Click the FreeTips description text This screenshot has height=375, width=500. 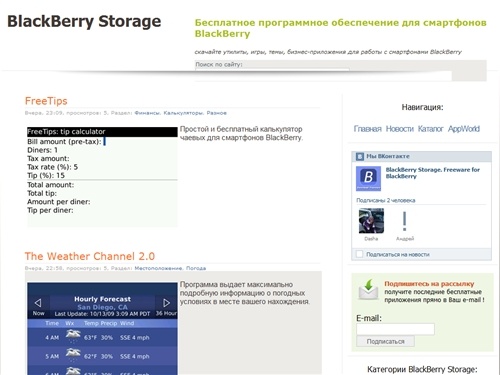click(x=241, y=133)
